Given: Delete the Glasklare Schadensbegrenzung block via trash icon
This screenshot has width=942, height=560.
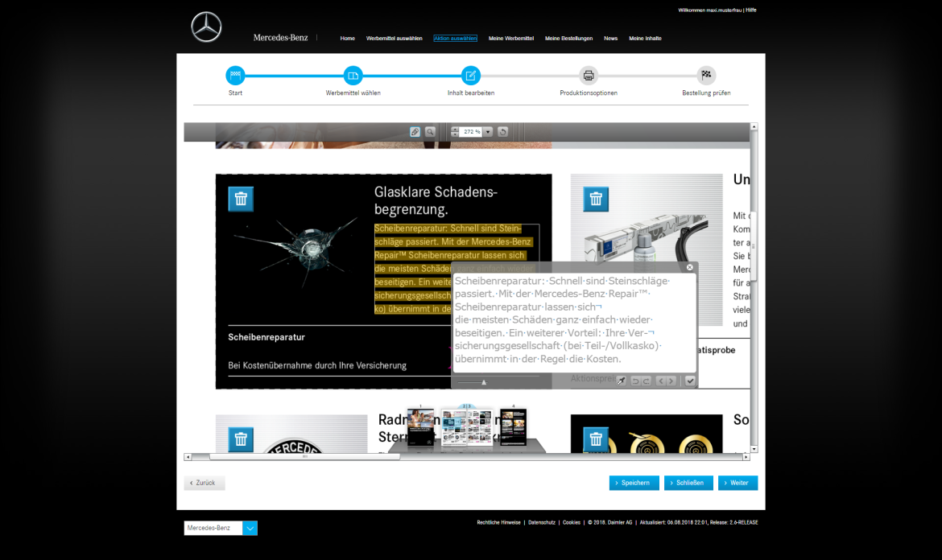Looking at the screenshot, I should tap(241, 199).
